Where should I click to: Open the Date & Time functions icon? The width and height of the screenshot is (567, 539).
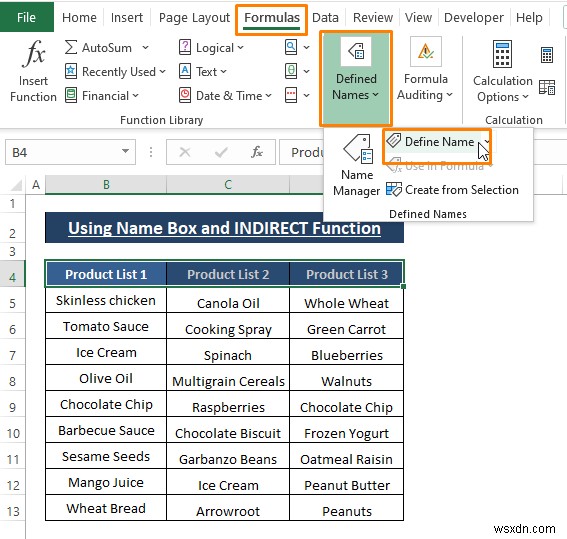[185, 95]
